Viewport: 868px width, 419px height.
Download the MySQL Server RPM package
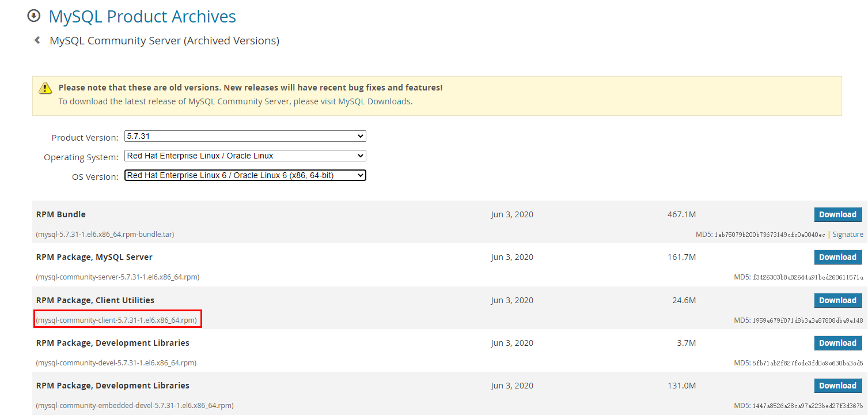click(x=837, y=257)
